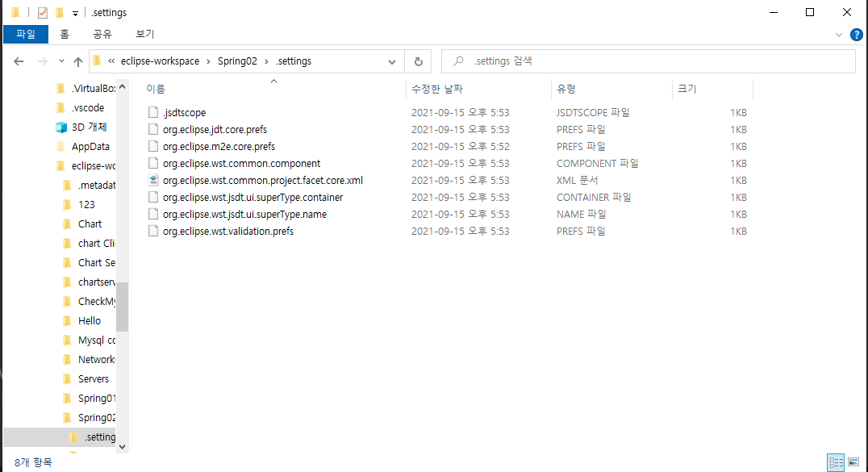Click the folder icon beside Network in navigation pane
This screenshot has height=472, width=868.
tap(67, 360)
